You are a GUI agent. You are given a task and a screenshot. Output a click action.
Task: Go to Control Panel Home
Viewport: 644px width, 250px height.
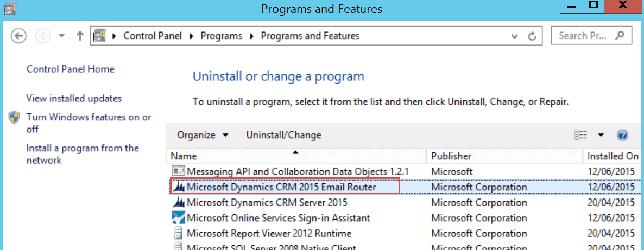tap(71, 69)
